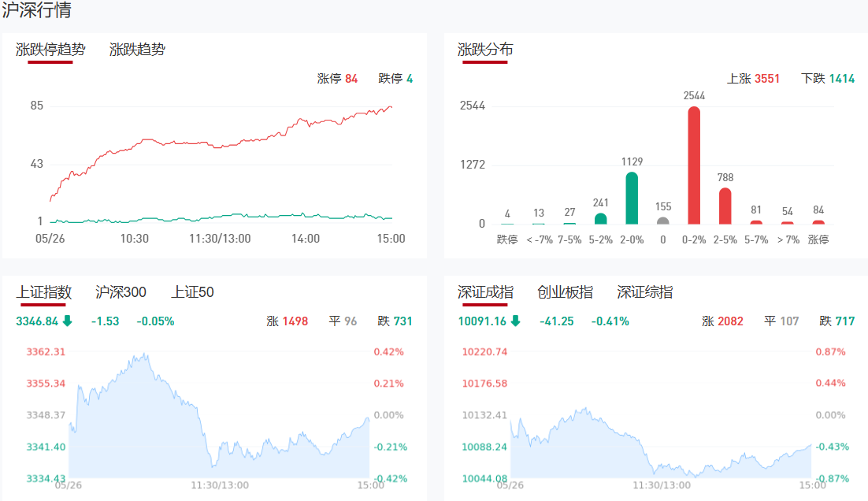
Task: Click the 涨停 84 count label
Action: tap(337, 79)
